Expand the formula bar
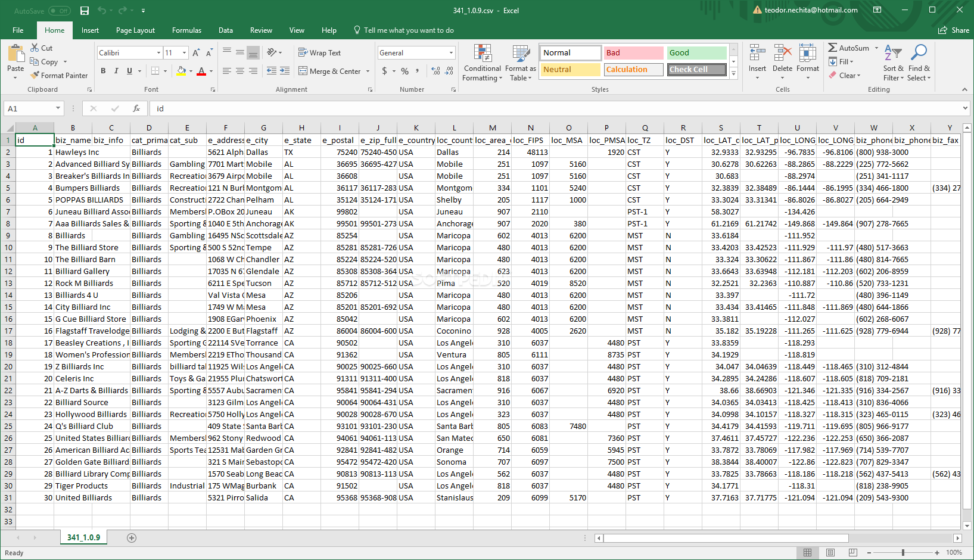This screenshot has height=560, width=974. (965, 108)
